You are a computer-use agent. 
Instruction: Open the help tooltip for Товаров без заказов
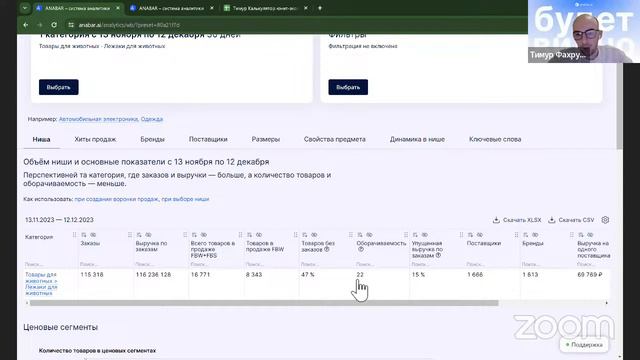(x=327, y=249)
